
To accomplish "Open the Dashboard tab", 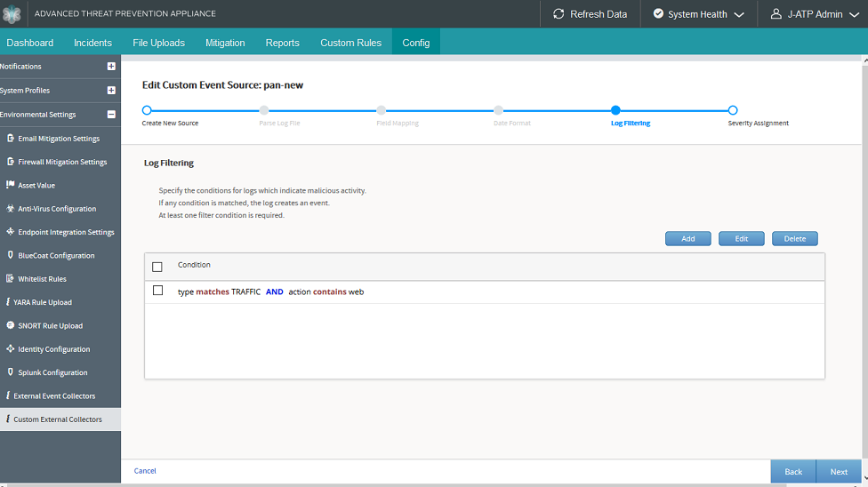I will pyautogui.click(x=30, y=43).
